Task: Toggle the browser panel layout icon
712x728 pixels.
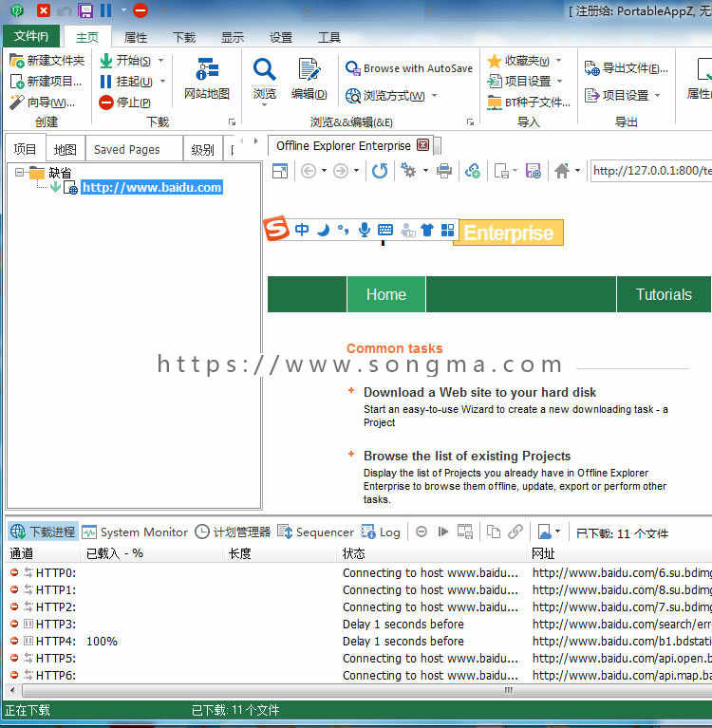Action: pos(280,171)
